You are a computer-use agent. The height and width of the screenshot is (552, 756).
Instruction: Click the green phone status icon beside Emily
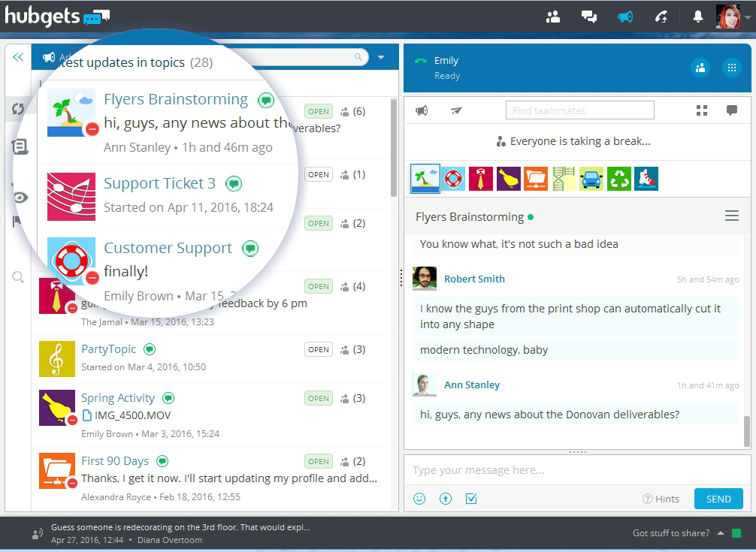[420, 61]
